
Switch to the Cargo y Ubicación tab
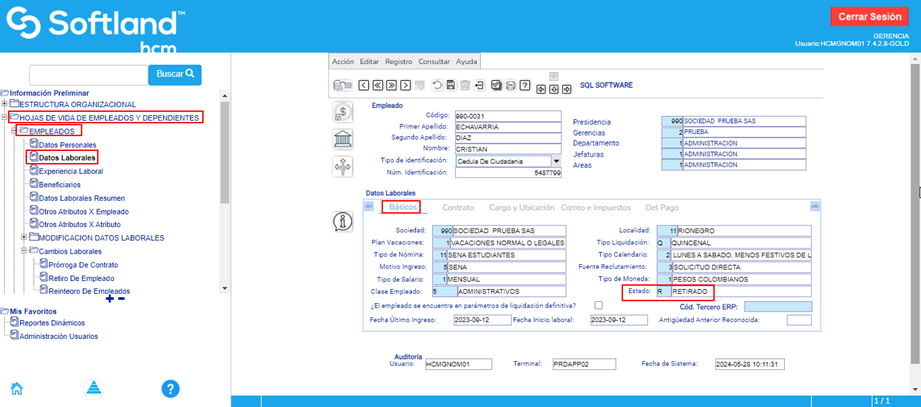click(519, 207)
